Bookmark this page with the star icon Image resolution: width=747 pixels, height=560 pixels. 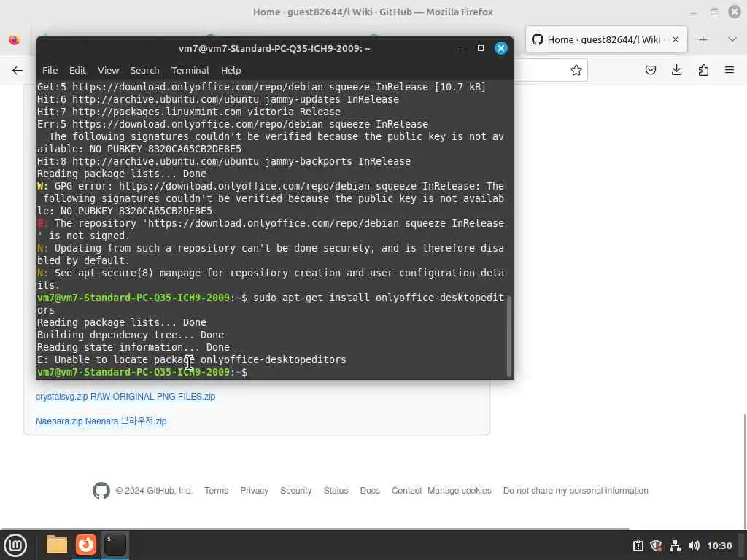click(576, 71)
